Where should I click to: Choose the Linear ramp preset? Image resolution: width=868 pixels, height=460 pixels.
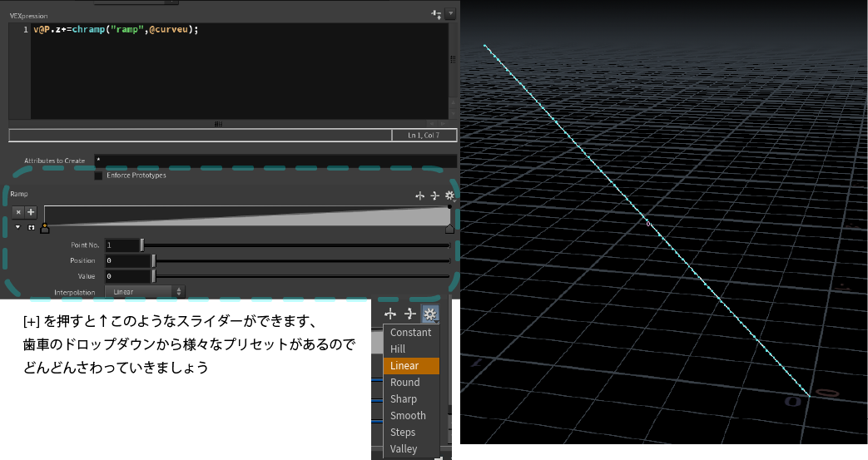(x=411, y=366)
